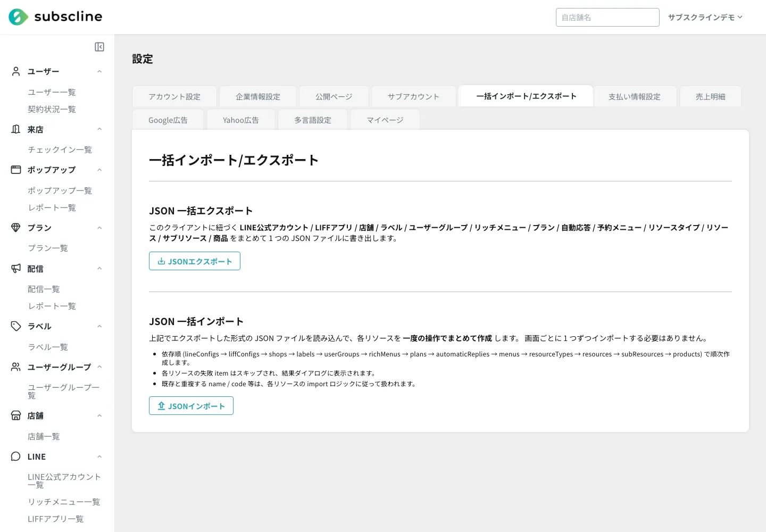Open 契約状況一覧 in the sidebar
The width and height of the screenshot is (766, 532).
pyautogui.click(x=52, y=109)
